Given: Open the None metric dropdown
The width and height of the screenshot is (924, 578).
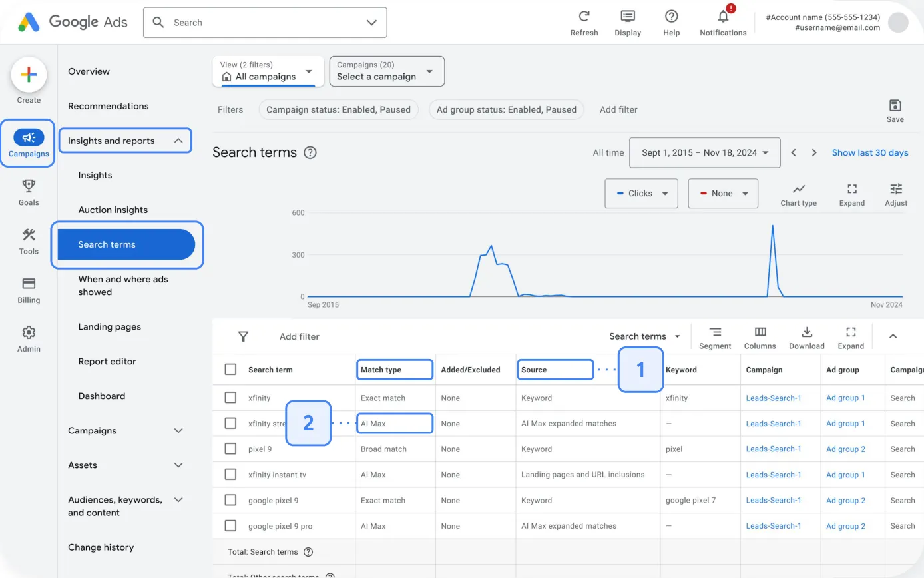Looking at the screenshot, I should tap(723, 193).
